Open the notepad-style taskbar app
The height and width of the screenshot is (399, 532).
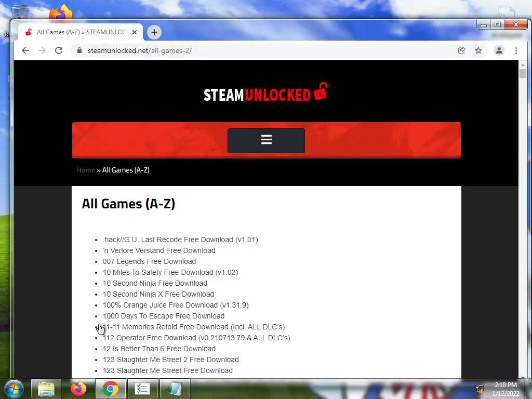click(x=175, y=389)
